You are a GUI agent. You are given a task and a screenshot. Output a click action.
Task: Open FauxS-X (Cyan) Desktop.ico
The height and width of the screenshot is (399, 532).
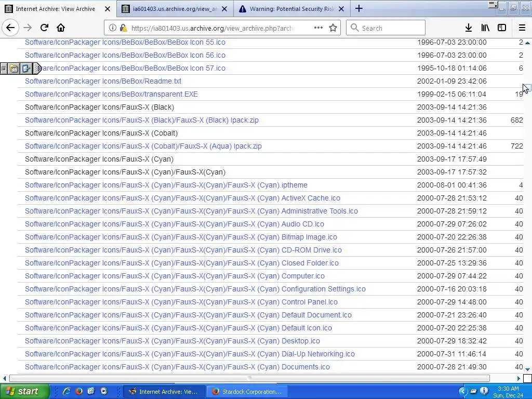(172, 341)
